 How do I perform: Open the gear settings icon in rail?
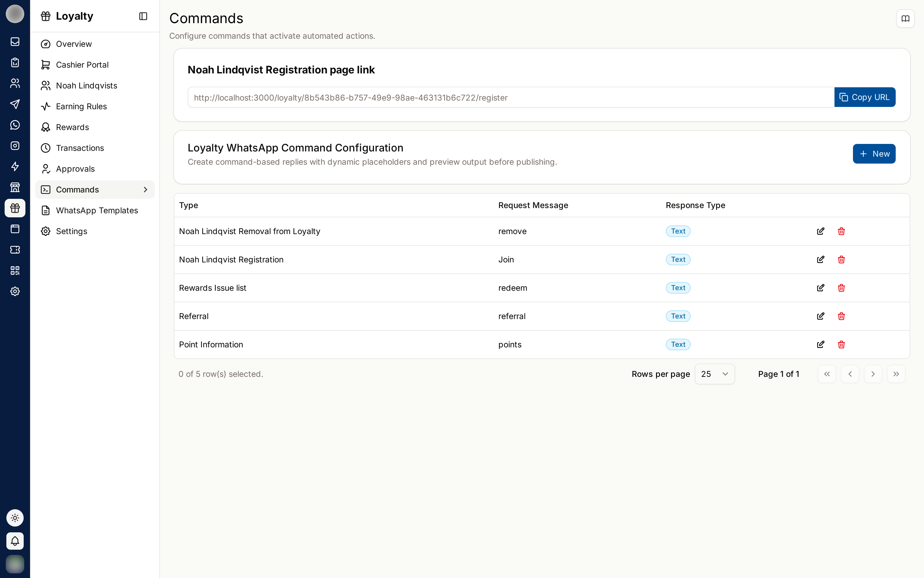[x=15, y=291]
